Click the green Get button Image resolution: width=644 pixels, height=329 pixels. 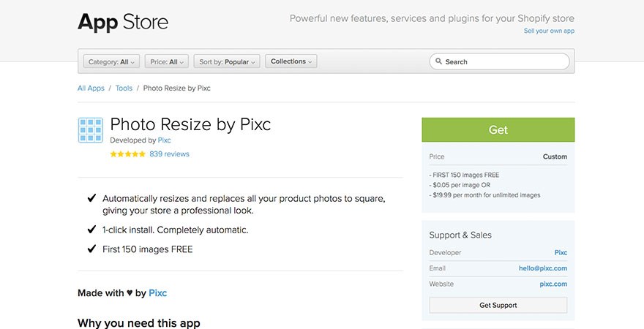[498, 129]
